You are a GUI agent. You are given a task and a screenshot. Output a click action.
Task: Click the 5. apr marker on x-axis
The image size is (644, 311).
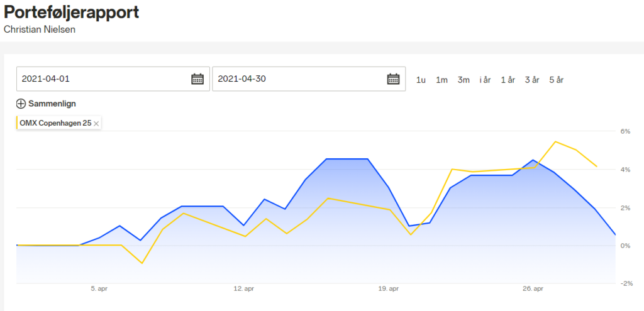99,289
